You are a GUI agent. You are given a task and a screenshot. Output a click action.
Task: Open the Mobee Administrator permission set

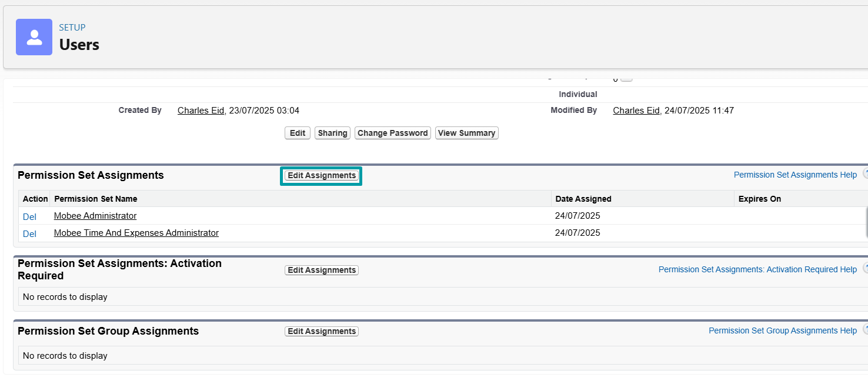95,216
